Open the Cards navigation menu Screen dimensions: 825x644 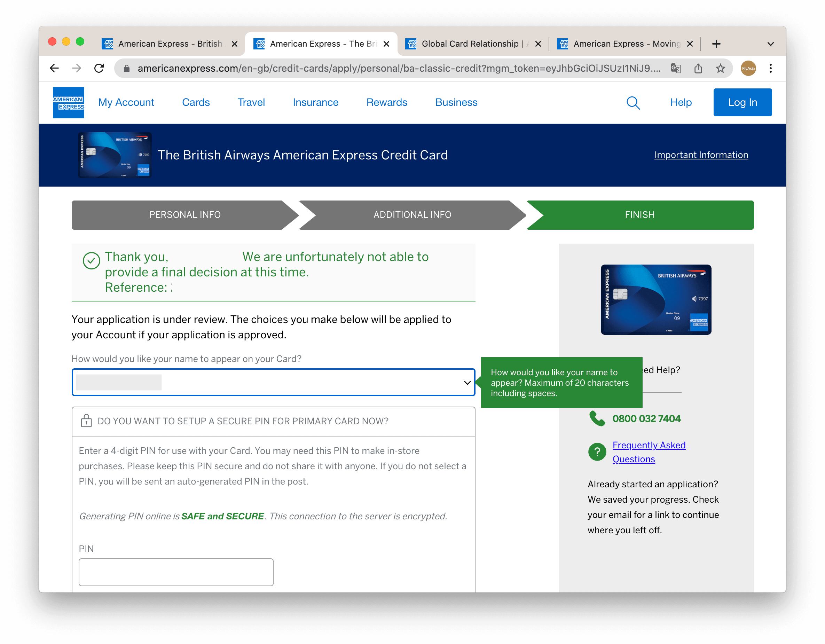tap(196, 102)
